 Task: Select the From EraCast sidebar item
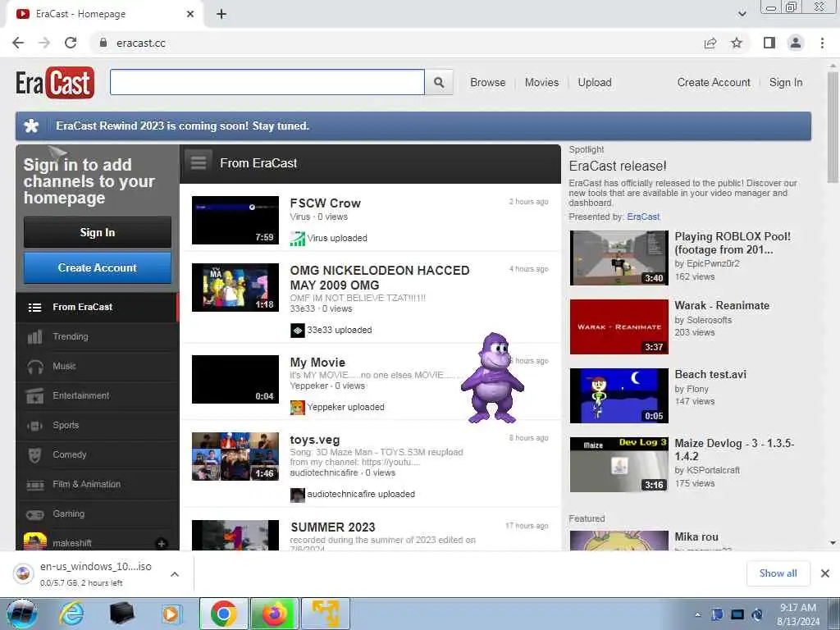(x=97, y=307)
